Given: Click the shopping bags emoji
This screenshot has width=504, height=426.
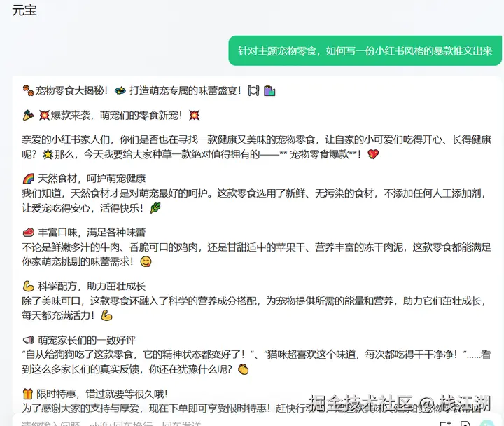Looking at the screenshot, I should 269,90.
